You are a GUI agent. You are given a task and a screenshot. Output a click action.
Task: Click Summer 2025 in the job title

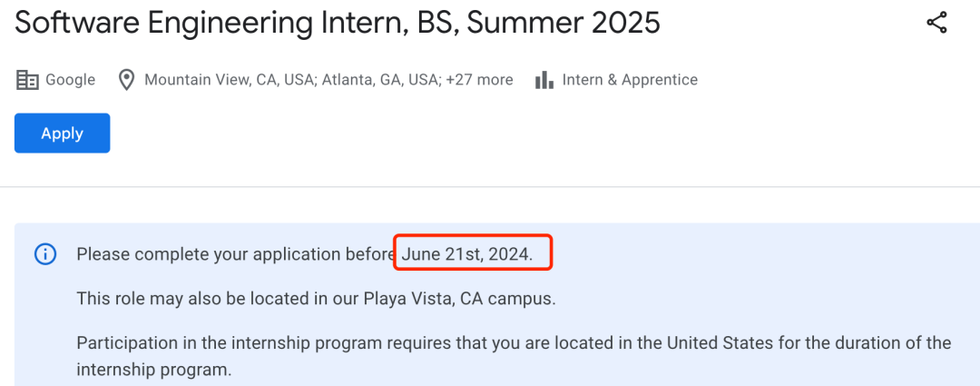pos(563,23)
